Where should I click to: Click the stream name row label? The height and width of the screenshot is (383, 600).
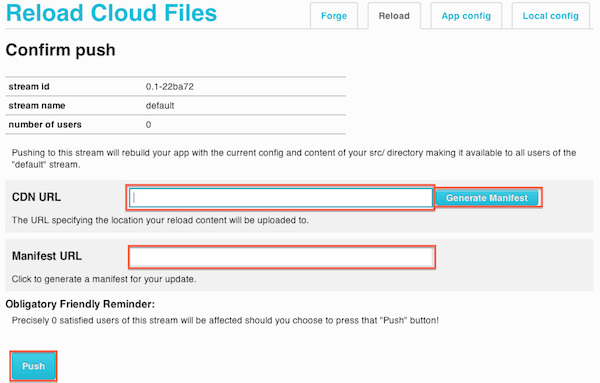pyautogui.click(x=37, y=106)
